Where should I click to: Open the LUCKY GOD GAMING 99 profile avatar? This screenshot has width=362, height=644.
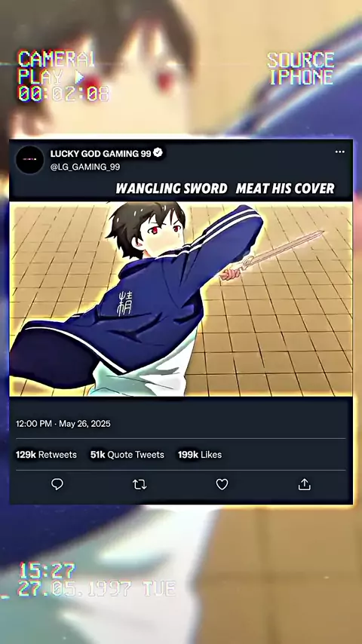pos(29,159)
